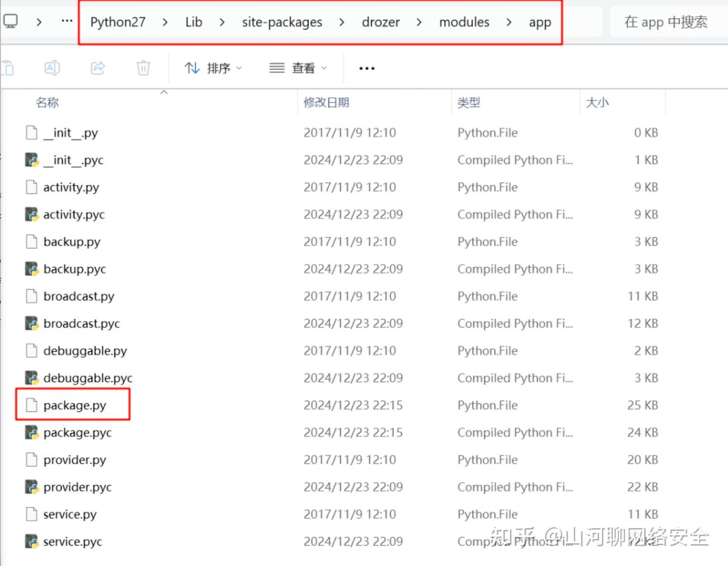Go to modules folder in breadcrumb

tap(464, 22)
